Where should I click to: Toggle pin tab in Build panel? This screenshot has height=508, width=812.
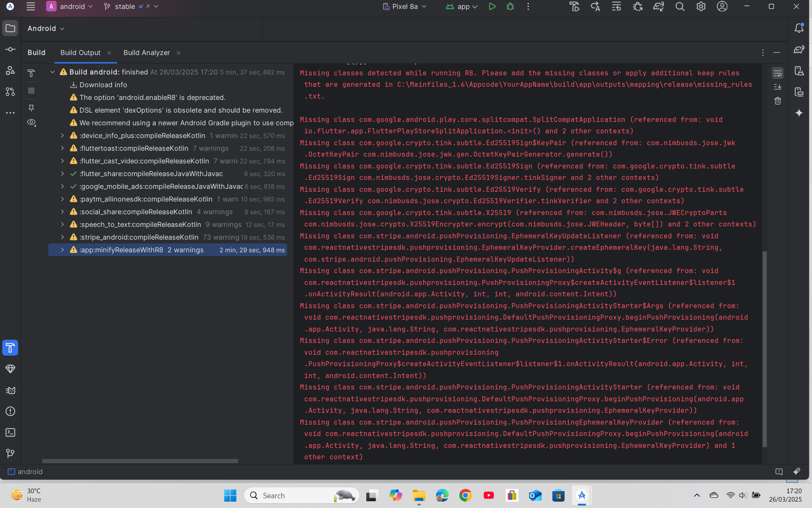click(31, 108)
